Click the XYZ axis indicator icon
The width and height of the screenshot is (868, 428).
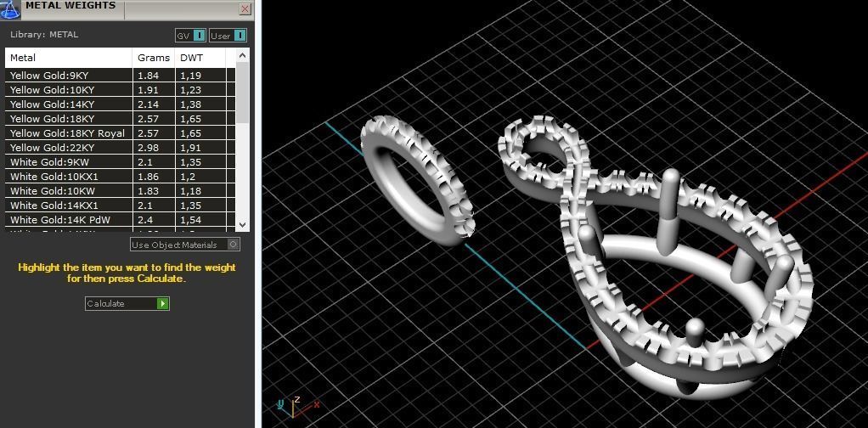tap(296, 407)
